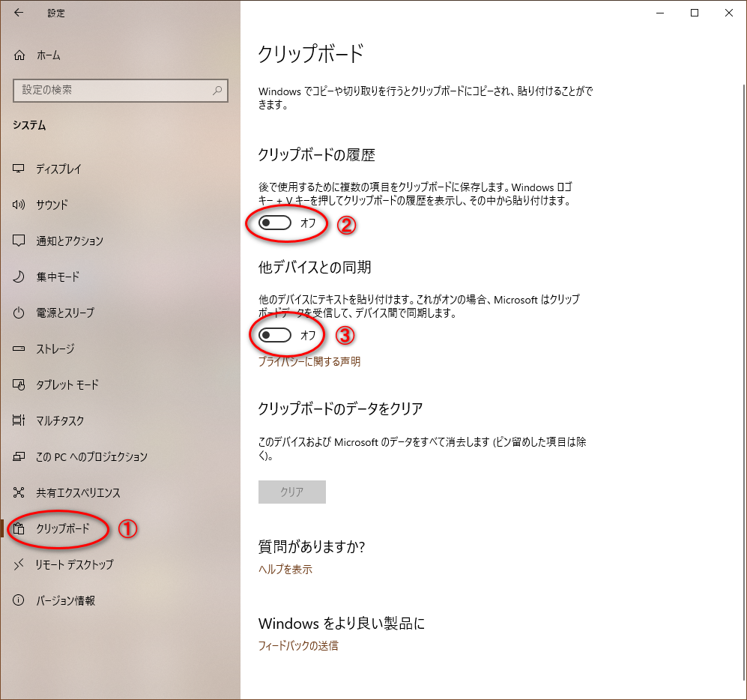The height and width of the screenshot is (700, 747).
Task: Turn on 他デバイスとの同期 toggle
Action: [274, 335]
